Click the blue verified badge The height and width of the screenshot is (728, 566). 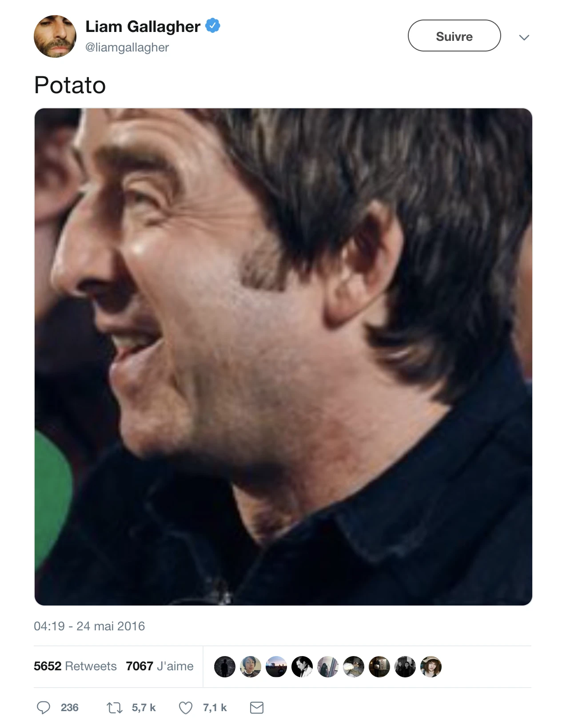coord(213,26)
